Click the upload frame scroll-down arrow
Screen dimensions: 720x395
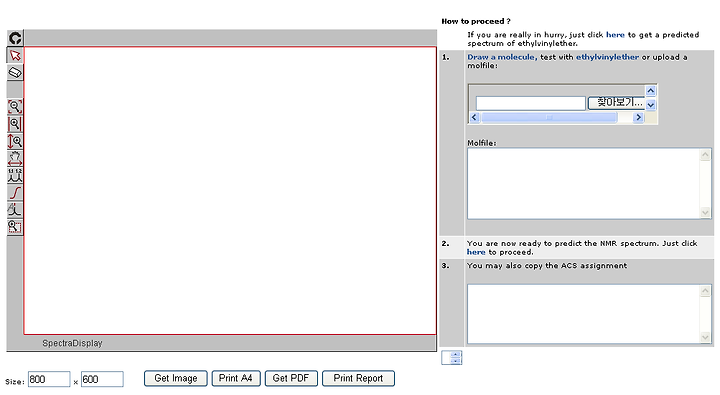click(651, 105)
